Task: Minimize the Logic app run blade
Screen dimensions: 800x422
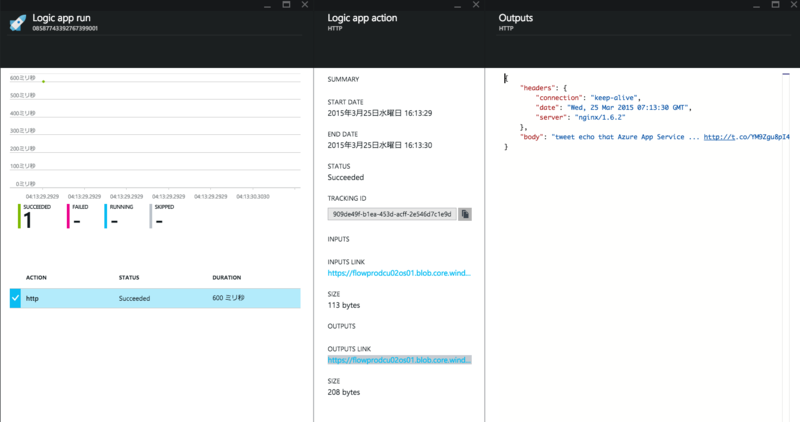Action: tap(267, 5)
